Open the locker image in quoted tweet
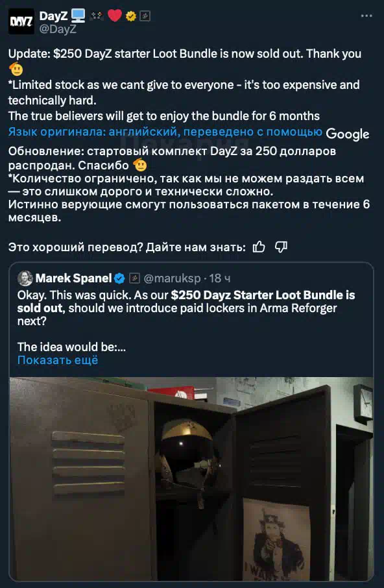This screenshot has width=384, height=588. tap(191, 478)
